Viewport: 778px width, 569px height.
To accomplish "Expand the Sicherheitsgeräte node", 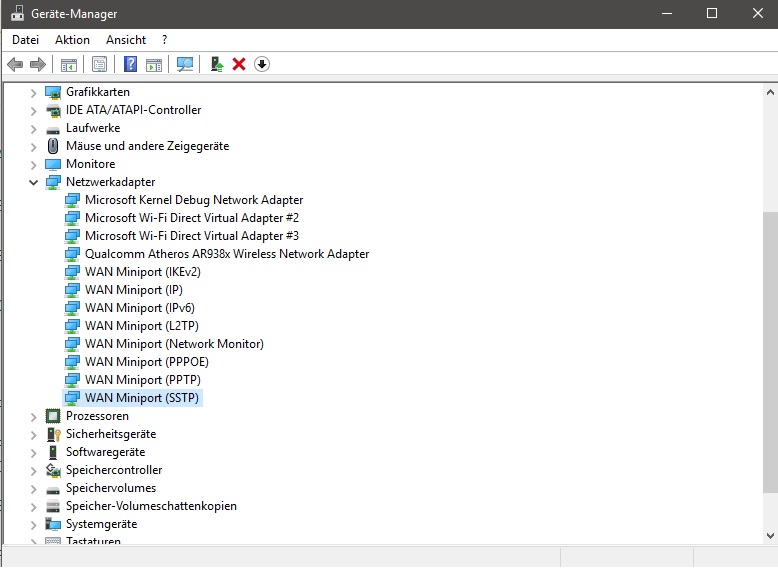I will click(x=33, y=435).
